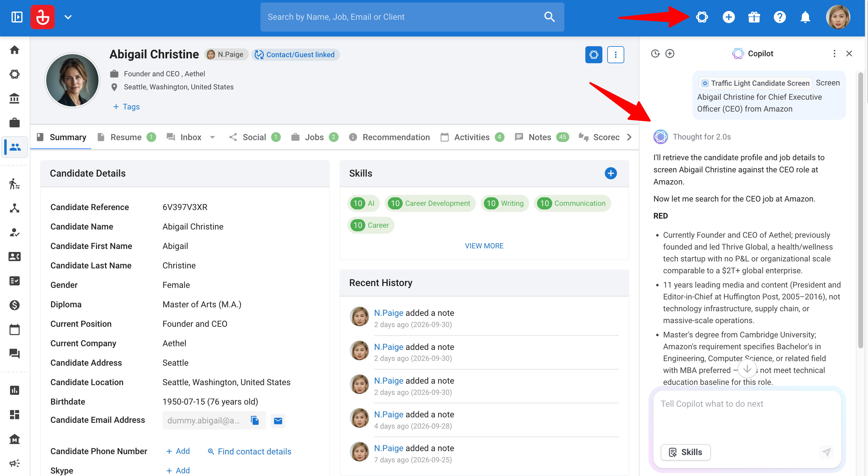Open the Notes tab
868x476 pixels.
pyautogui.click(x=542, y=137)
